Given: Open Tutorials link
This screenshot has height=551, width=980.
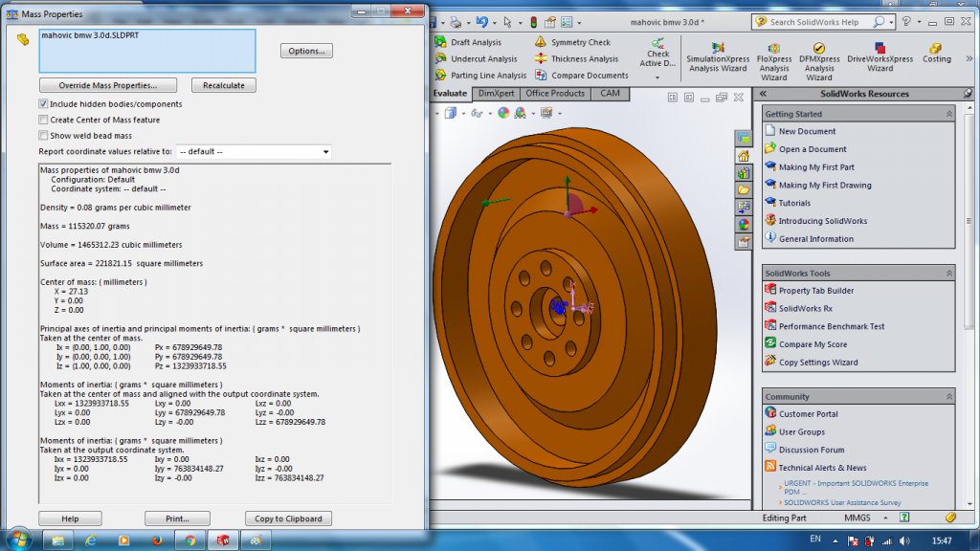Looking at the screenshot, I should pos(794,203).
